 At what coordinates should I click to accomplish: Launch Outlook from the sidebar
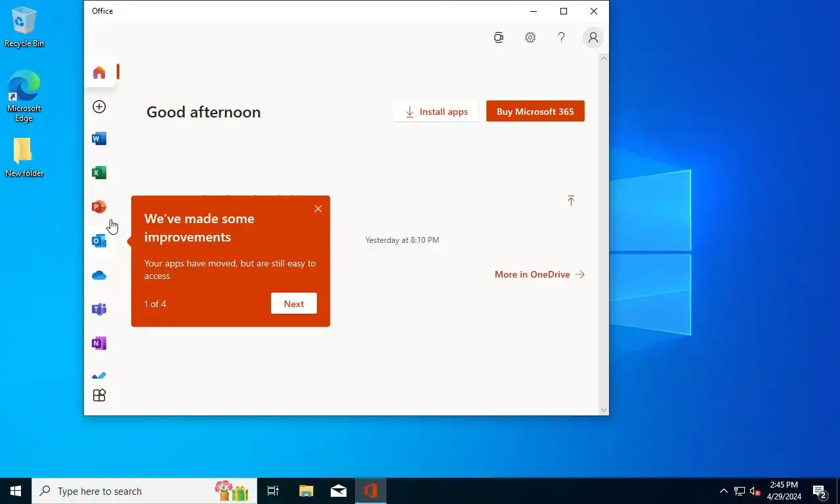tap(99, 241)
